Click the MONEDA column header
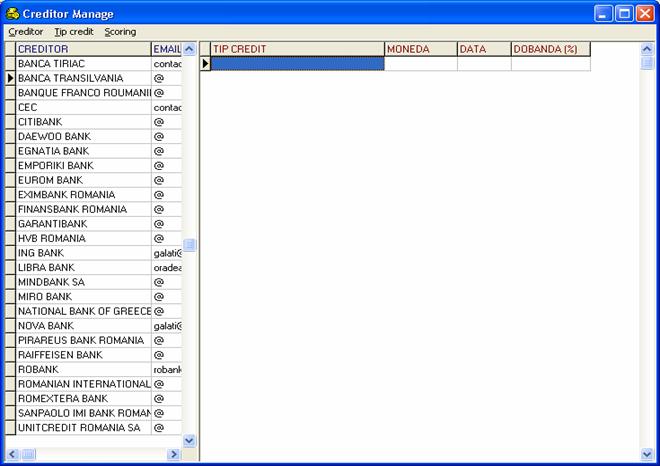Screen dimensions: 660x466 pos(421,49)
